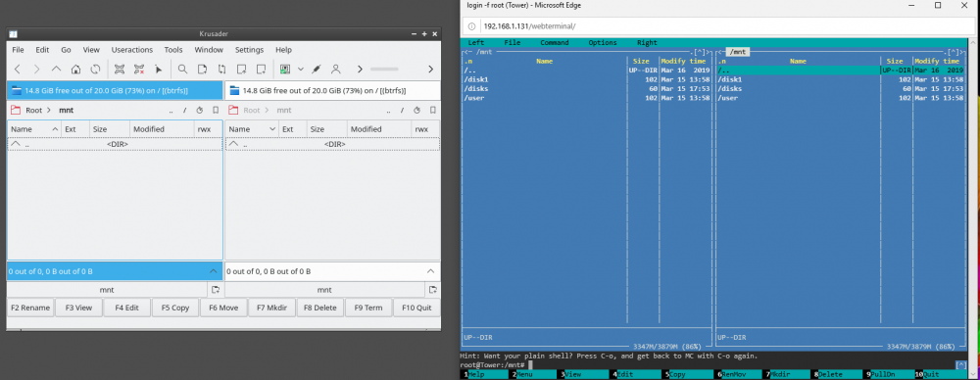
Task: Click the F9 Term button
Action: coord(368,308)
